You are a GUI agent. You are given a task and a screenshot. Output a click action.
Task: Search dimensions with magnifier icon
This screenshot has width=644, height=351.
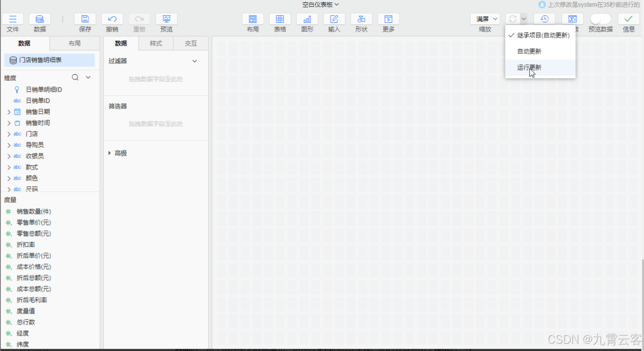pyautogui.click(x=75, y=77)
